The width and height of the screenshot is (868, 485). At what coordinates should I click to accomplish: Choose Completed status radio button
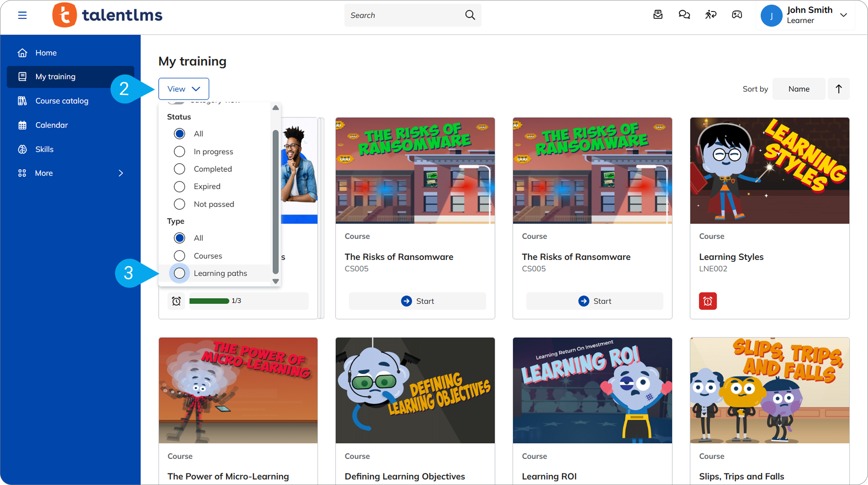(179, 169)
